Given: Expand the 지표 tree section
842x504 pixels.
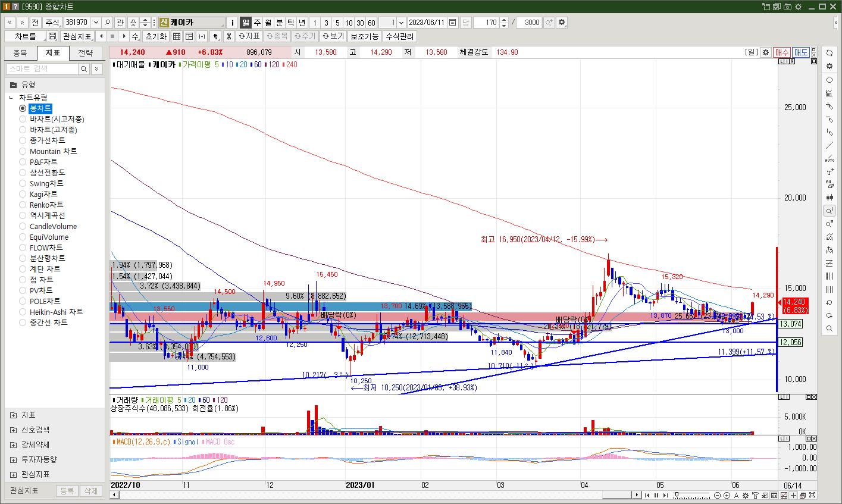Looking at the screenshot, I should click(14, 415).
